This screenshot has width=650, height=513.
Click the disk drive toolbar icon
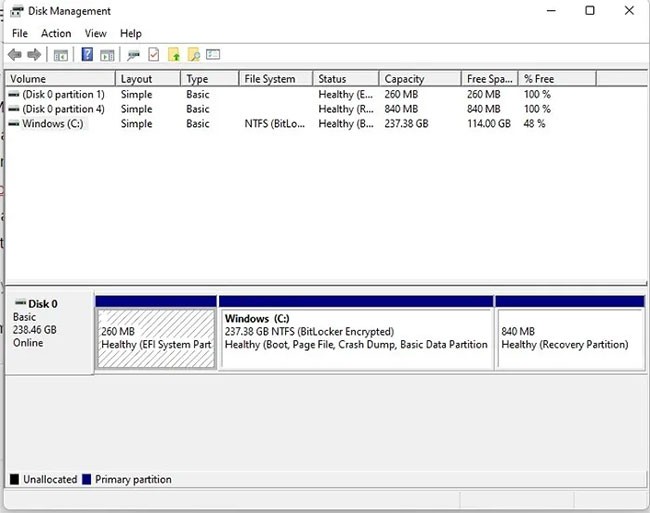134,54
